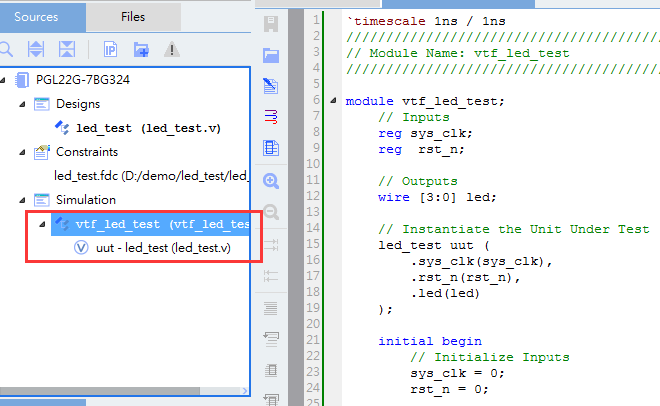Viewport: 660px width, 406px height.
Task: Click the Designs folder icon
Action: pos(41,104)
